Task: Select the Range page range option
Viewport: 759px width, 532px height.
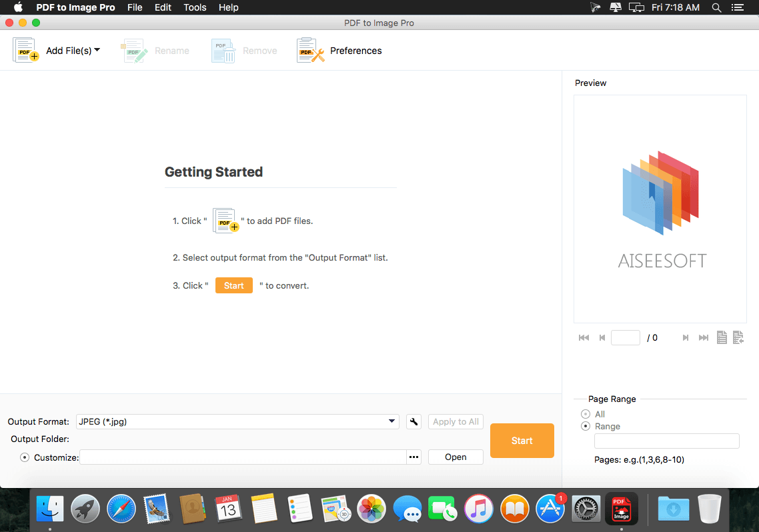Action: 586,426
